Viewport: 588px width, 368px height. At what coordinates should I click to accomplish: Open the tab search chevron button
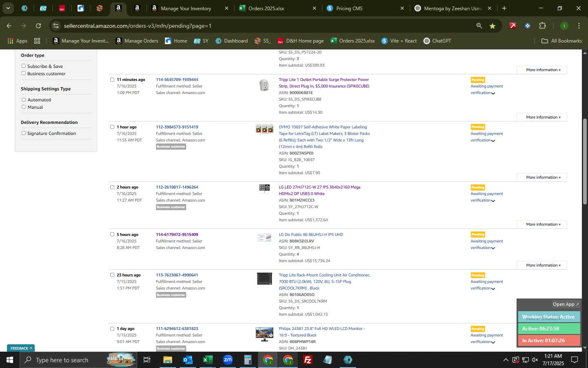pos(8,8)
